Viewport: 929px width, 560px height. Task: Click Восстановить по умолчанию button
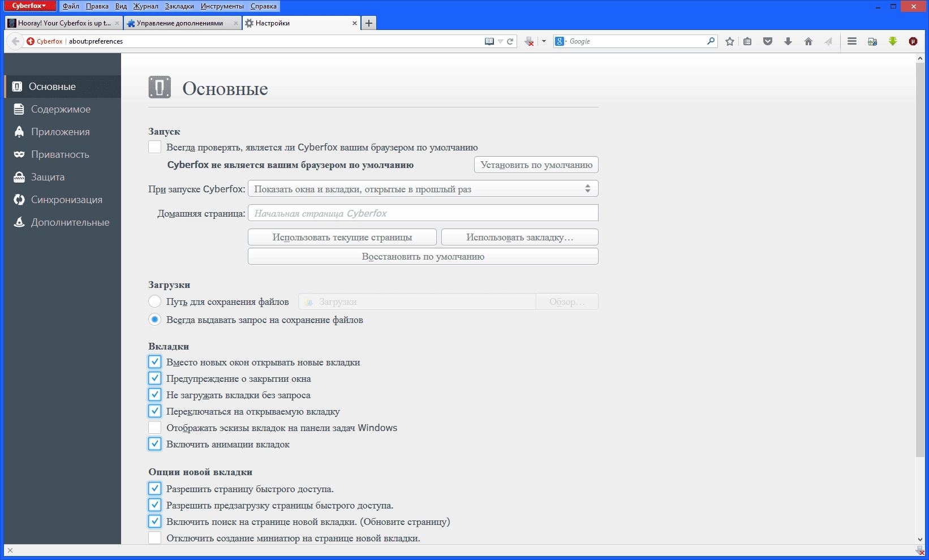(423, 257)
